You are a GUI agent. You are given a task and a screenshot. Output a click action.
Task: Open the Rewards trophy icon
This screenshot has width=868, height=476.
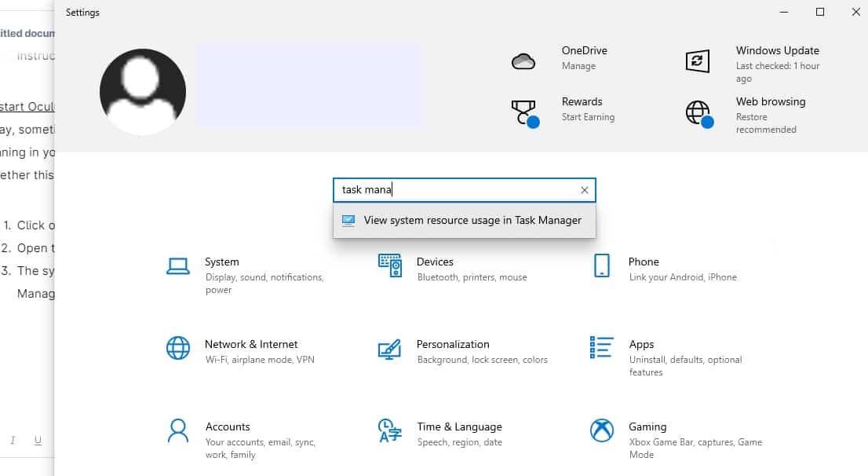tap(523, 112)
